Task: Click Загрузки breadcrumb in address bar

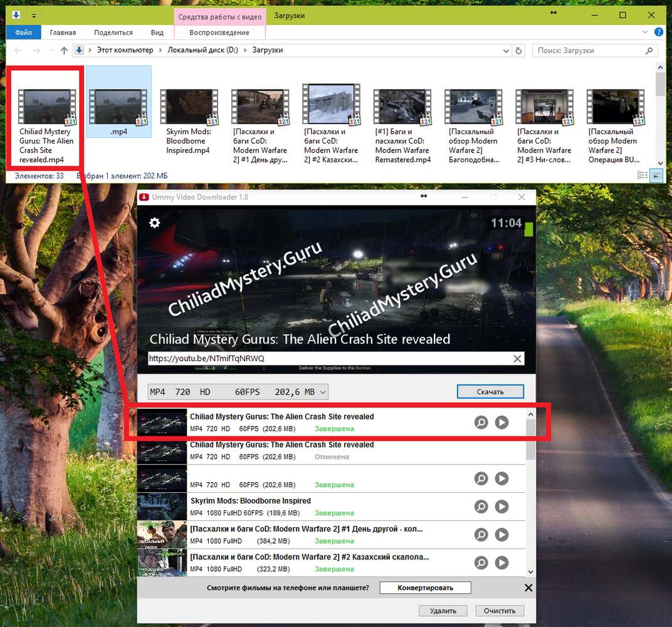Action: coord(268,50)
